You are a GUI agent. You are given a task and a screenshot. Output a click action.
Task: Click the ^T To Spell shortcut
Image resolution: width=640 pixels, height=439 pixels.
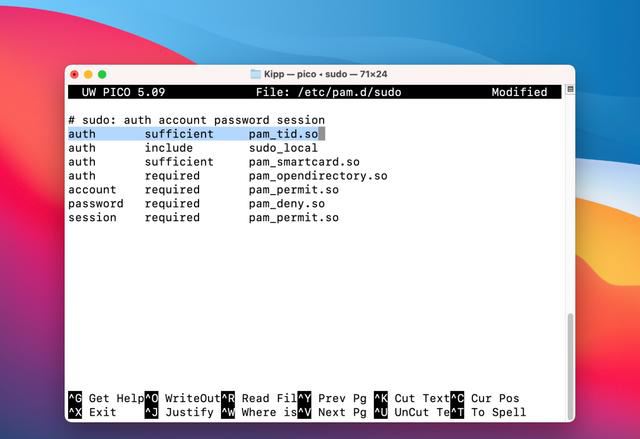pyautogui.click(x=487, y=412)
